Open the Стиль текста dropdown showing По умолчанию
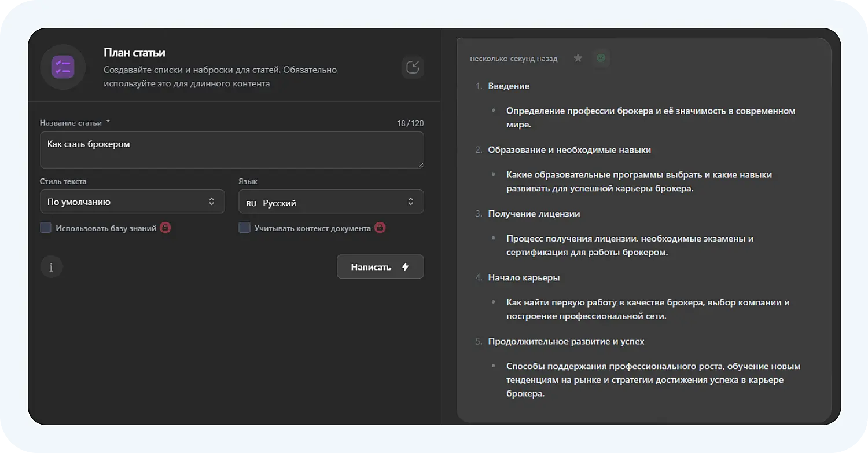The image size is (868, 453). (x=132, y=202)
